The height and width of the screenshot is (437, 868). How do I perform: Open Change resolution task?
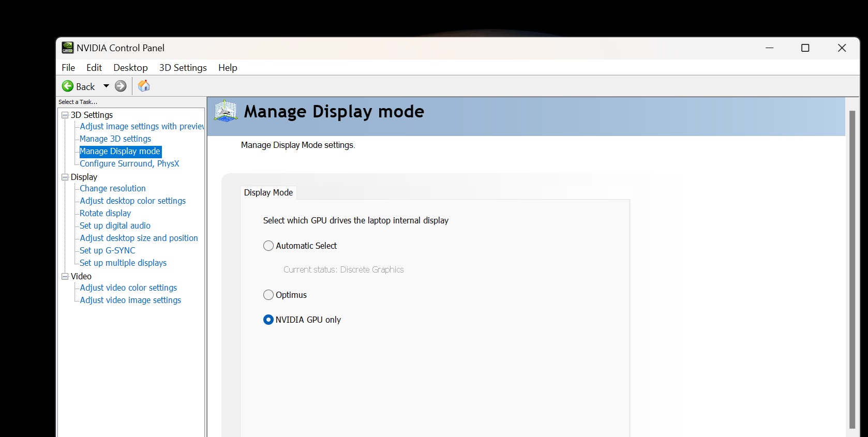[x=113, y=188]
